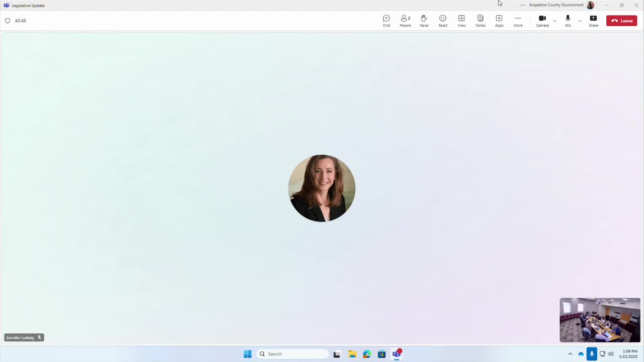Image resolution: width=644 pixels, height=362 pixels.
Task: Open the React emoji options
Action: [443, 21]
